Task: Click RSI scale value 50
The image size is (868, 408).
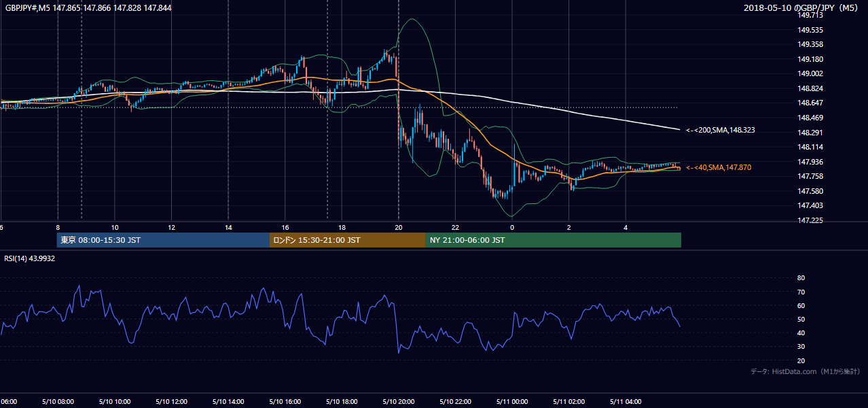Action: 801,319
